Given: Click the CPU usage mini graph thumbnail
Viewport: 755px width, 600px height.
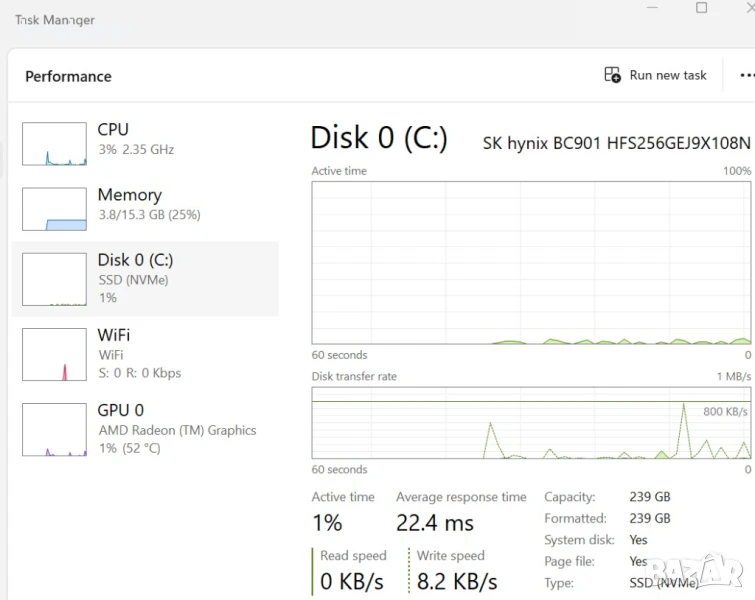Looking at the screenshot, I should coord(54,144).
